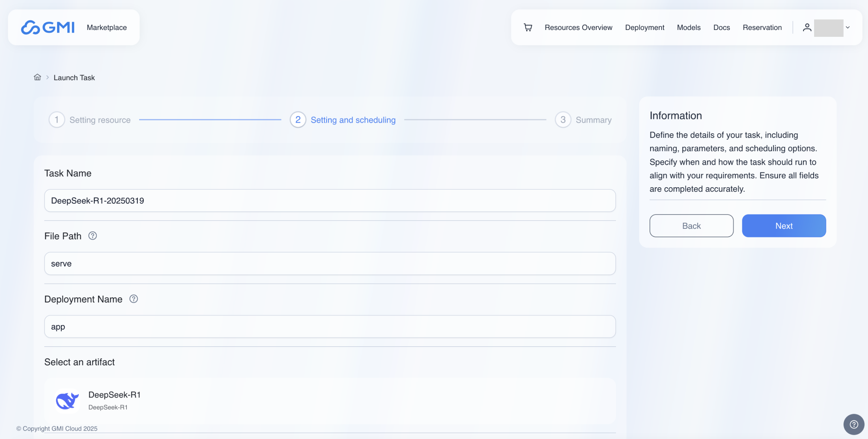
Task: Click the Copyright GMI Cloud 2025 text
Action: (x=57, y=428)
